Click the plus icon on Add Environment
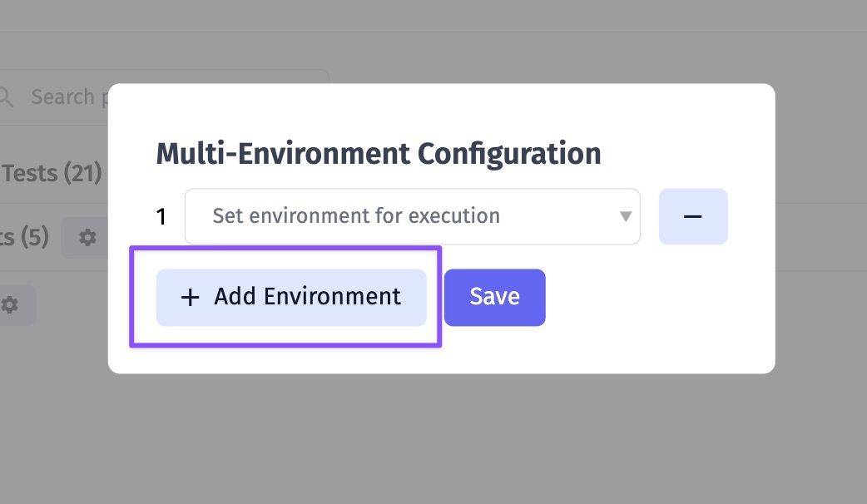The height and width of the screenshot is (504, 867). click(x=191, y=297)
